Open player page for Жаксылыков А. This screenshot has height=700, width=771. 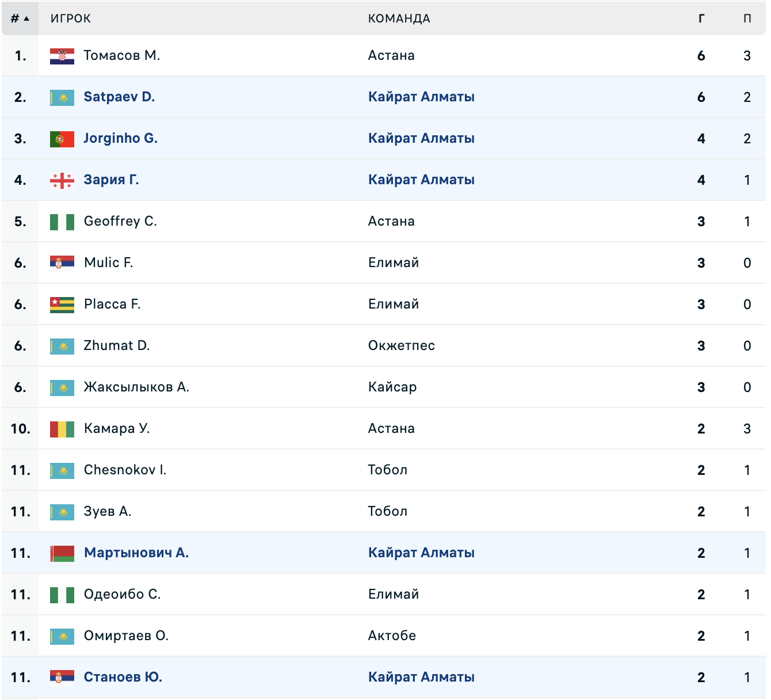pos(136,387)
